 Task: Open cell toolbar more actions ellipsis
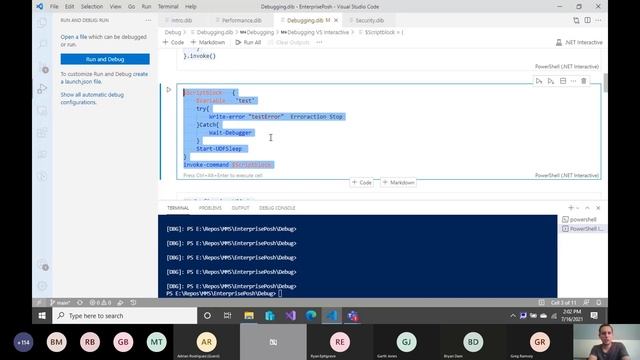(x=573, y=81)
